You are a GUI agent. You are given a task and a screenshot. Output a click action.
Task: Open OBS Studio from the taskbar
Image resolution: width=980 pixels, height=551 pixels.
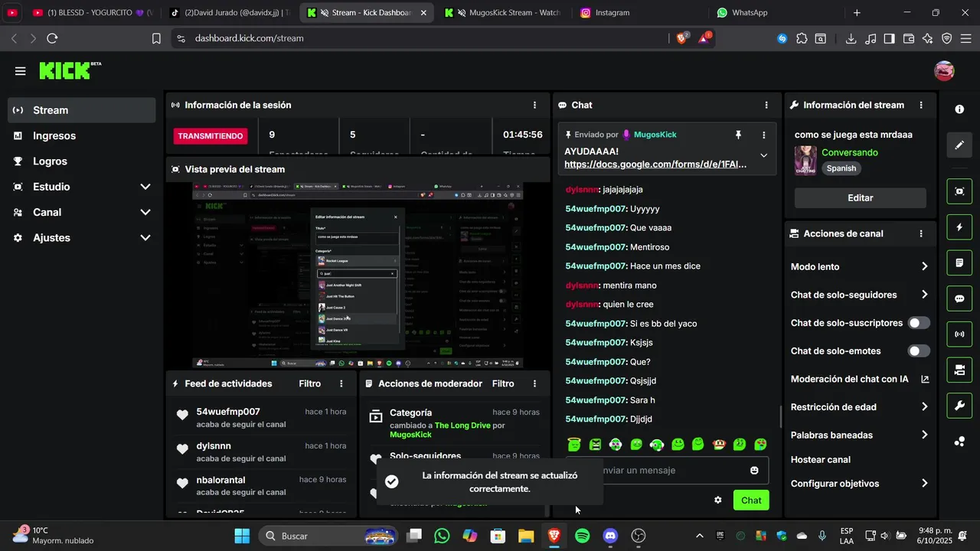[x=639, y=536]
